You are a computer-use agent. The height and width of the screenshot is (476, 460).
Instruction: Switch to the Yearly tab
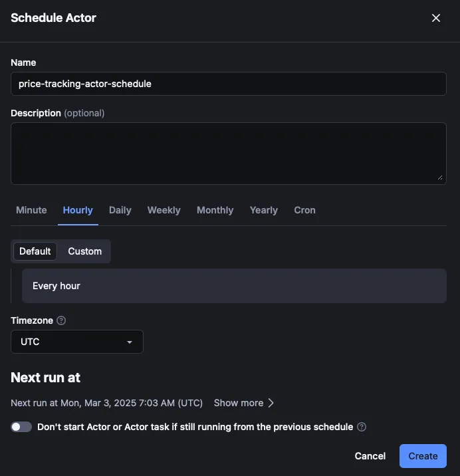pos(263,210)
